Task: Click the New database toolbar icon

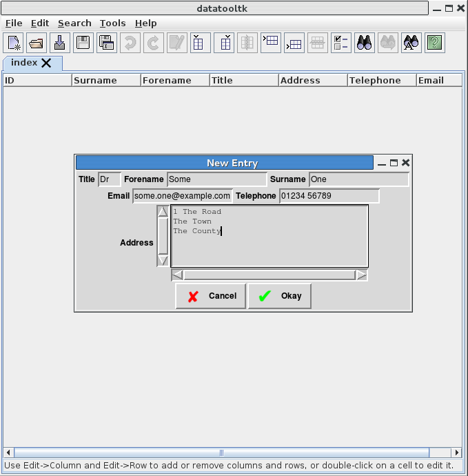Action: tap(14, 43)
